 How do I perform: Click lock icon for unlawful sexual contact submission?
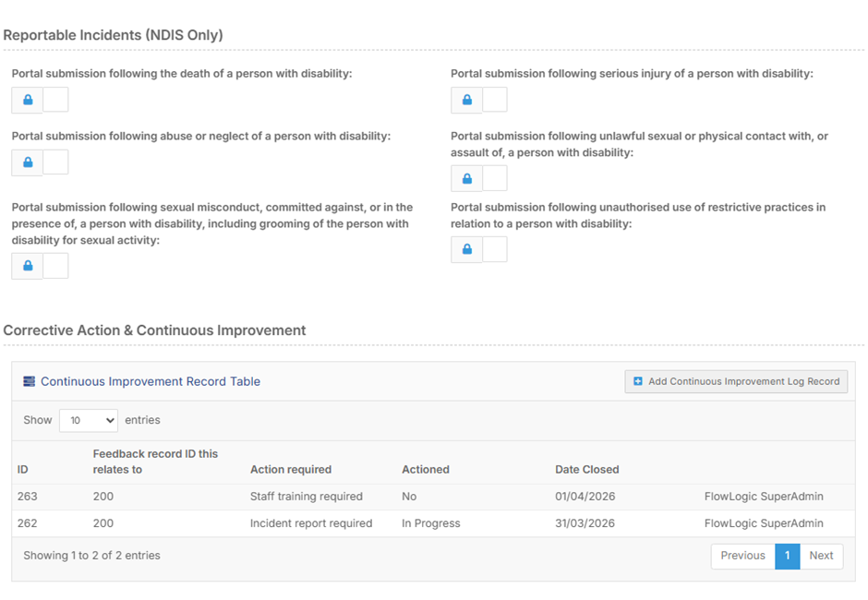[x=467, y=178]
